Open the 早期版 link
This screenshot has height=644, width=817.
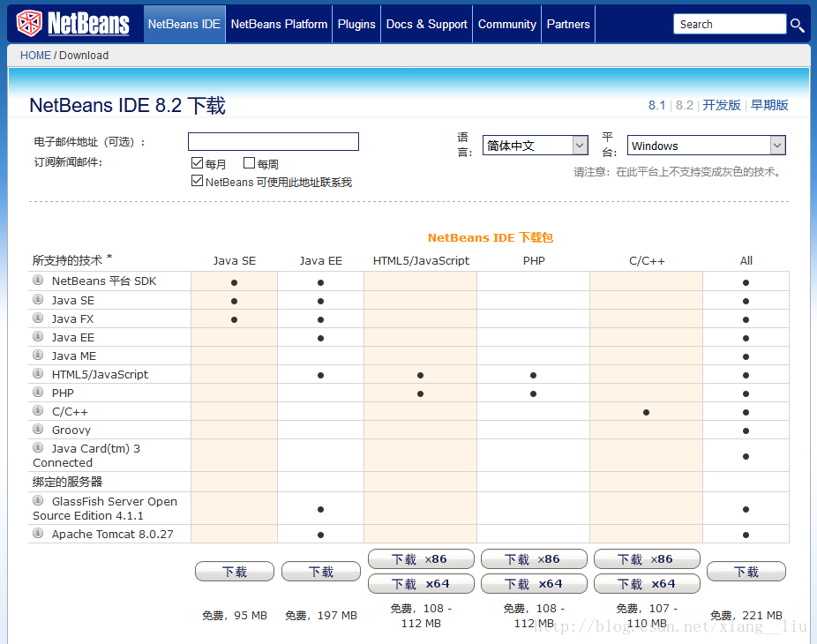[x=769, y=105]
